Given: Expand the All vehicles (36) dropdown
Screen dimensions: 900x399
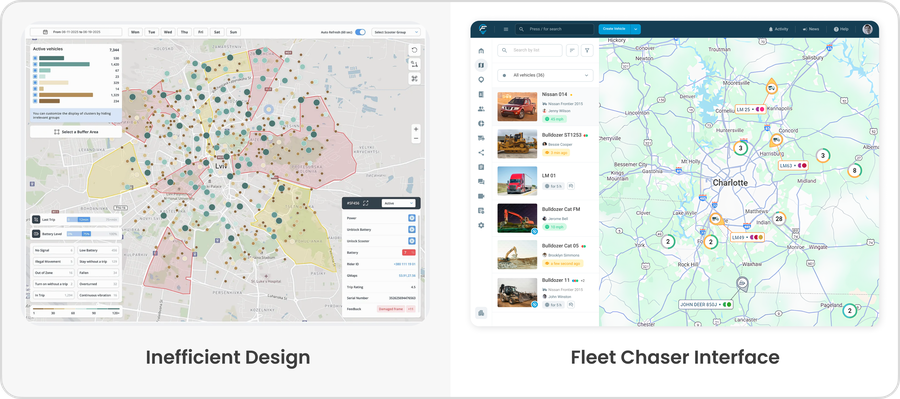Looking at the screenshot, I should tap(545, 75).
